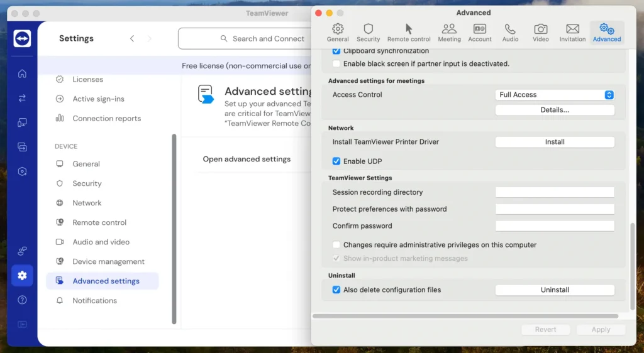
Task: Open the Invitation envelope tab
Action: tap(572, 33)
